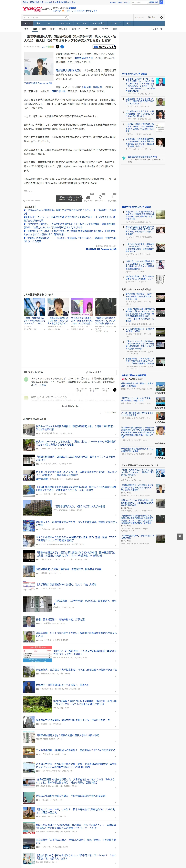Click the Yahoo! JAPAN news logo
This screenshot has width=186, height=868.
(x=37, y=9)
